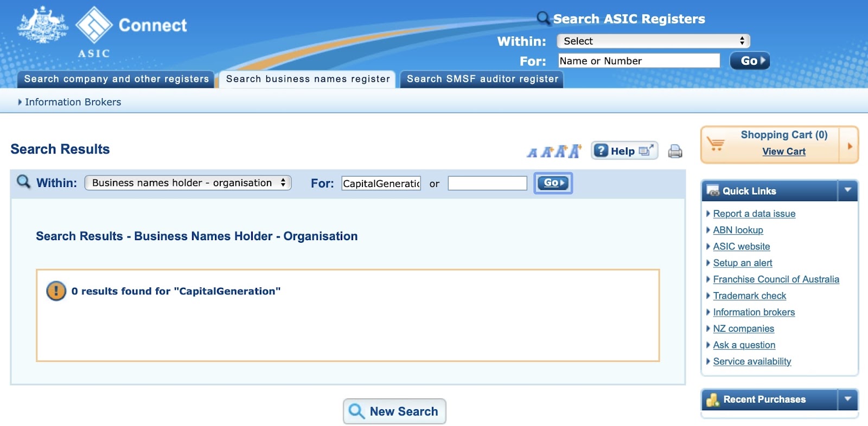Click the printer icon to print results
The image size is (868, 426).
coord(675,151)
